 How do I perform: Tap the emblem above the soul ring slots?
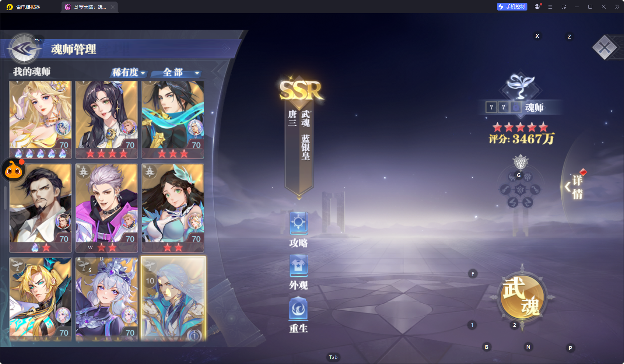pyautogui.click(x=520, y=162)
